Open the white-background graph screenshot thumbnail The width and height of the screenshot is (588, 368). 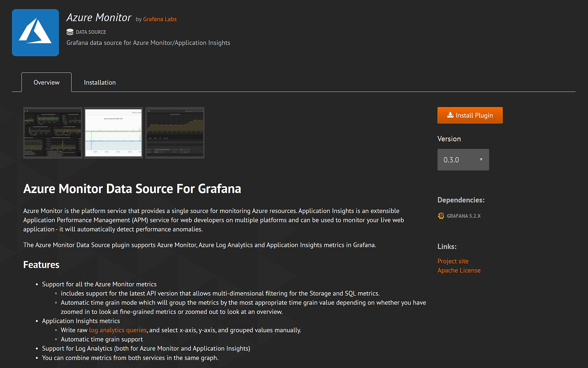pos(114,133)
